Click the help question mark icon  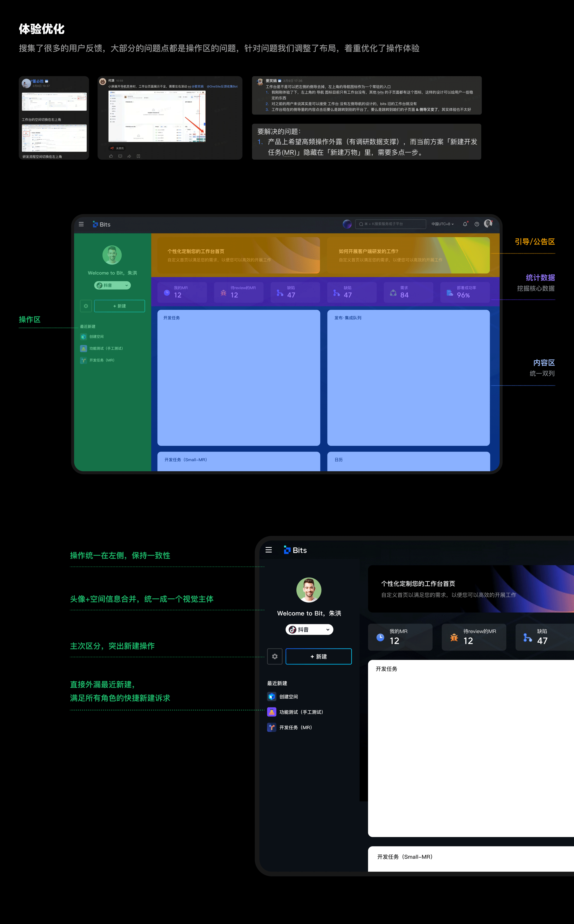(477, 224)
